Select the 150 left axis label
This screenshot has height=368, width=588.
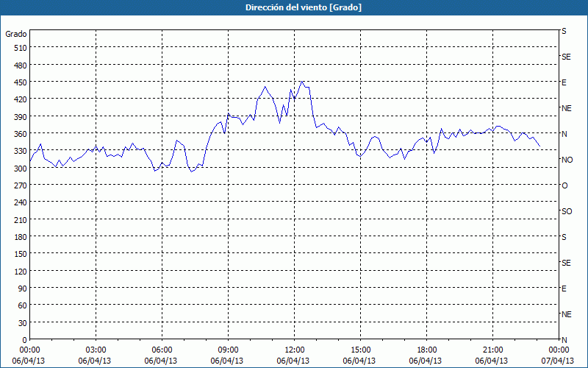pyautogui.click(x=21, y=254)
